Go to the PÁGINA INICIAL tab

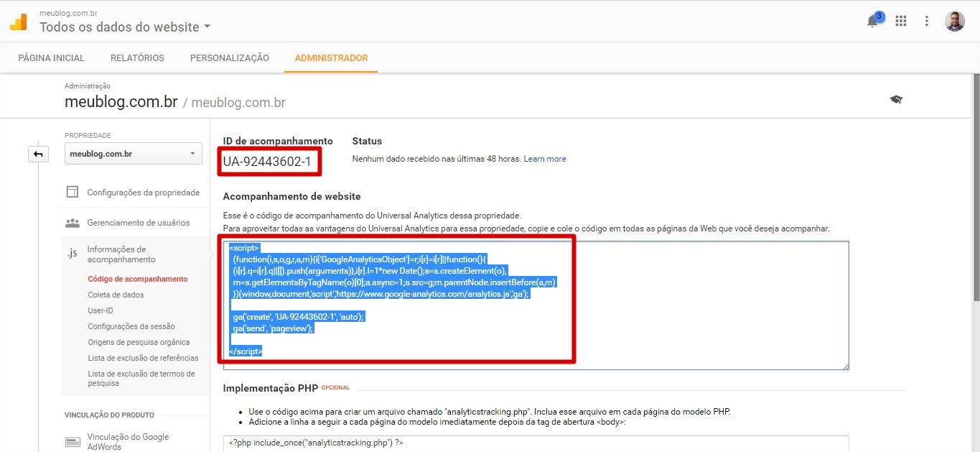(x=52, y=57)
